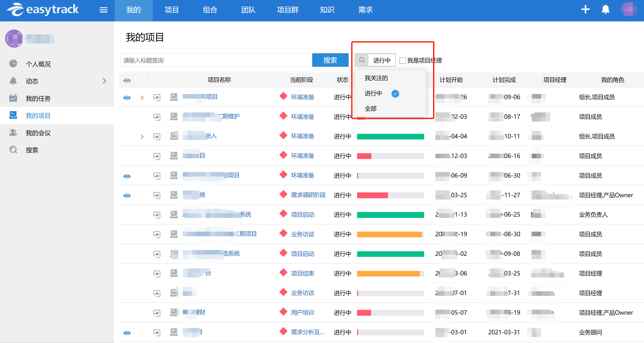Click open-project arrow icon in first row
This screenshot has width=644, height=343.
pos(157,97)
